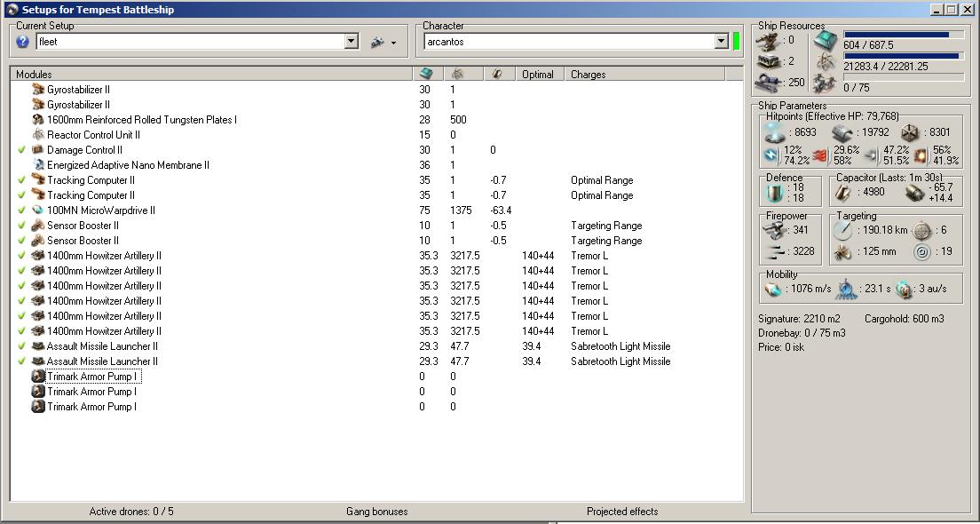Click the 'Signature: 2210 m2' text
This screenshot has height=524, width=980.
[800, 319]
